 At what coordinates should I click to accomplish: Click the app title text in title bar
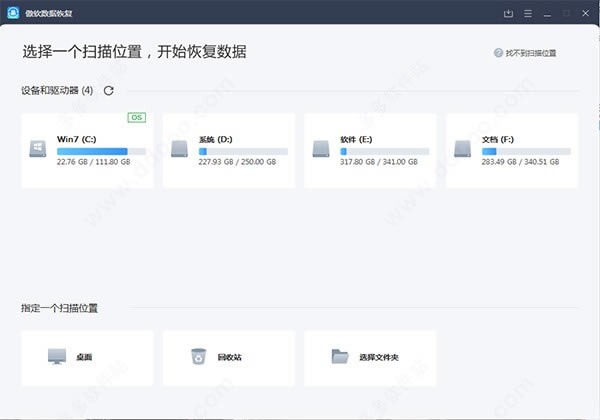pos(49,13)
